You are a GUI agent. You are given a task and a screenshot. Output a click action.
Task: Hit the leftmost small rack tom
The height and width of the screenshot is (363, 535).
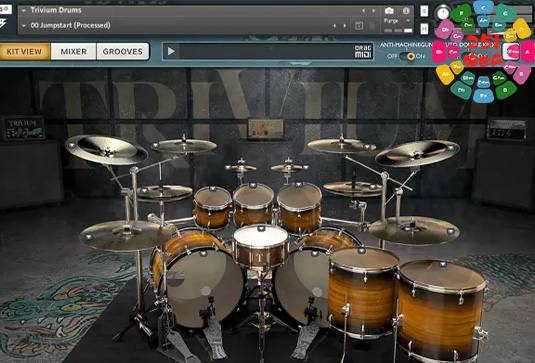point(213,207)
